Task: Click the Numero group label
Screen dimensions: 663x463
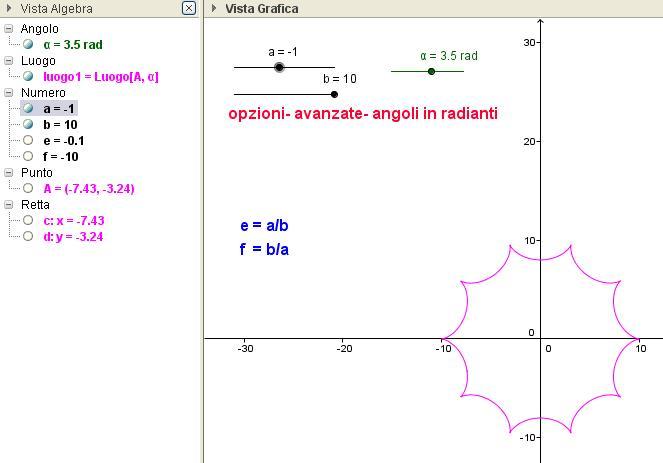Action: (43, 93)
